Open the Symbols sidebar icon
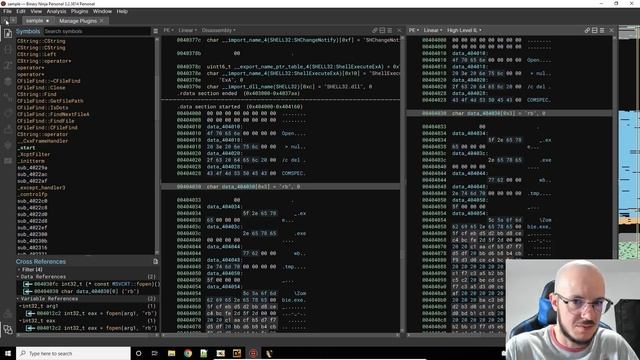This screenshot has height=360, width=640. [8, 33]
